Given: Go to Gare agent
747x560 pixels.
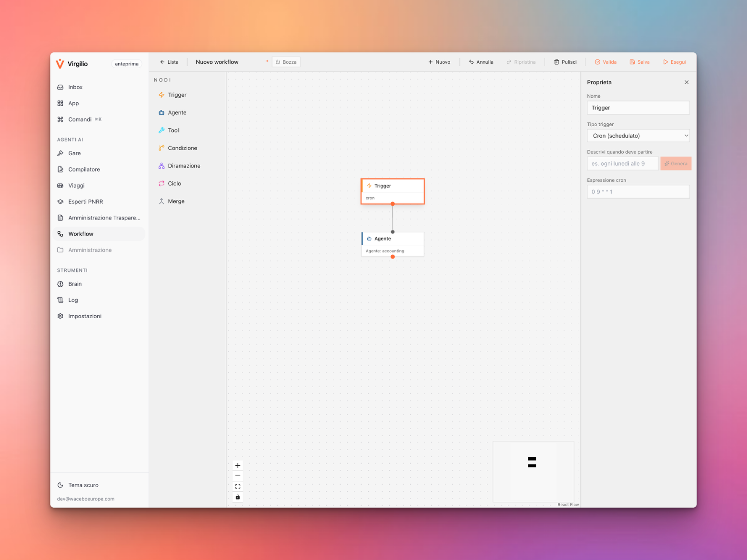Looking at the screenshot, I should coord(100,153).
